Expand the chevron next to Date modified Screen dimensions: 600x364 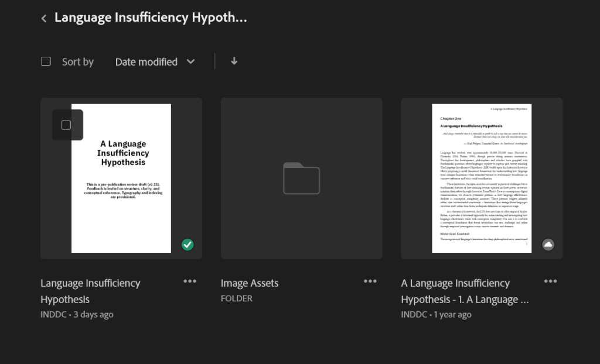click(x=190, y=61)
